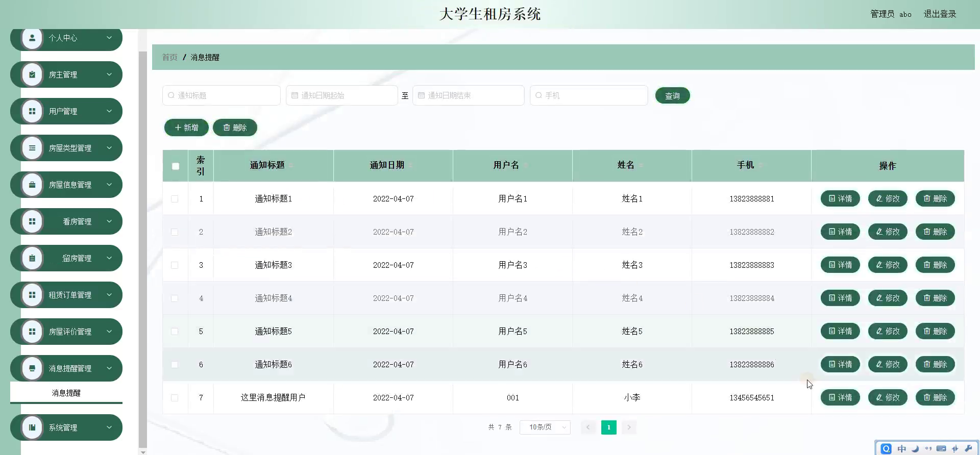Click the next page arrow in pagination
The image size is (980, 455).
(x=629, y=427)
